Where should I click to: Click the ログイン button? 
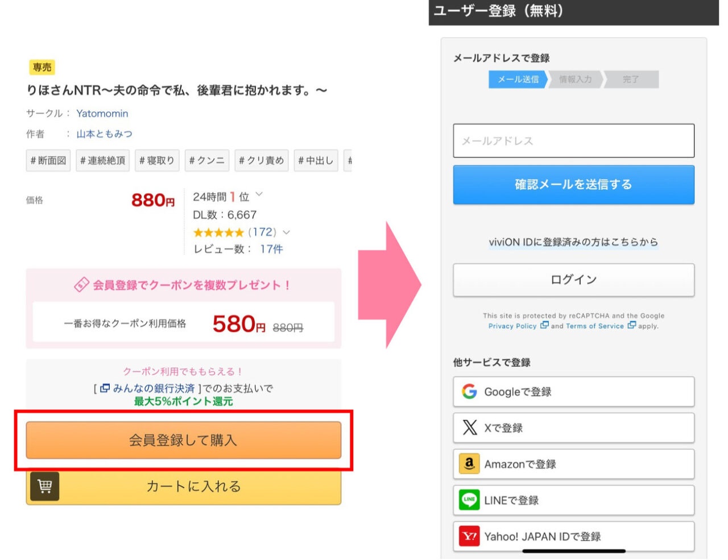click(x=573, y=280)
